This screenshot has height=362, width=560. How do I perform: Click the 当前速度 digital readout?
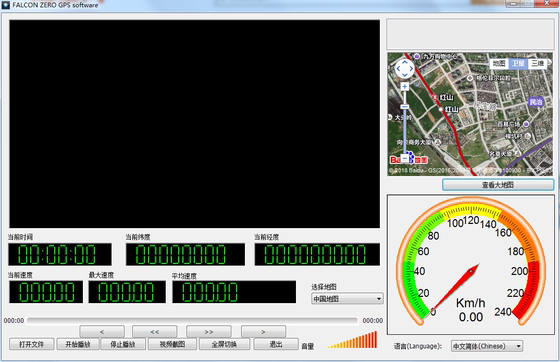(x=46, y=292)
